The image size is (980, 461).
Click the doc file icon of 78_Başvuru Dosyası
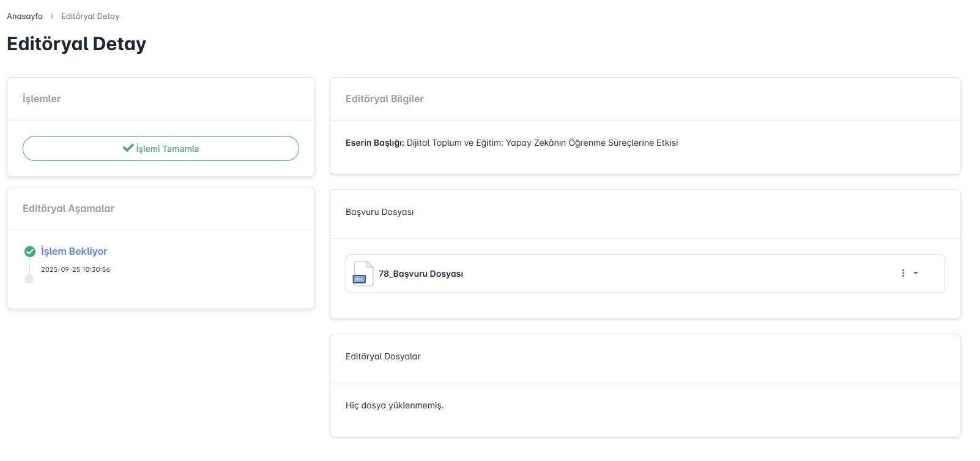363,274
